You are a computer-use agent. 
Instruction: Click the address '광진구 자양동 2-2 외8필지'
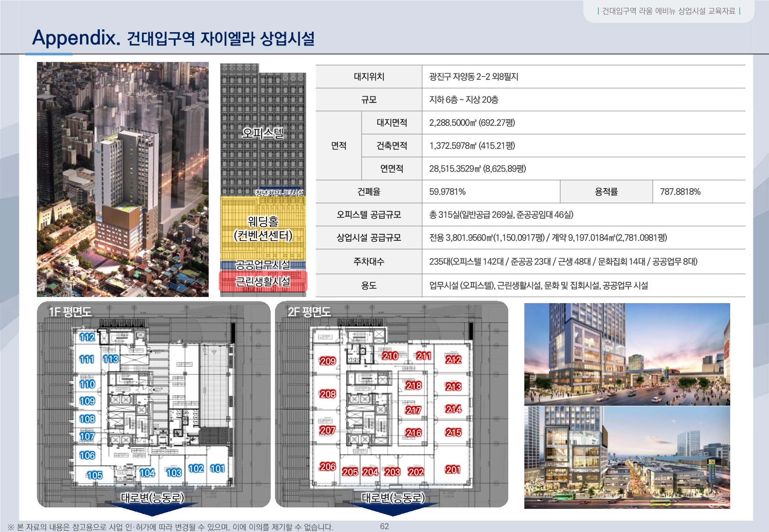tap(474, 77)
